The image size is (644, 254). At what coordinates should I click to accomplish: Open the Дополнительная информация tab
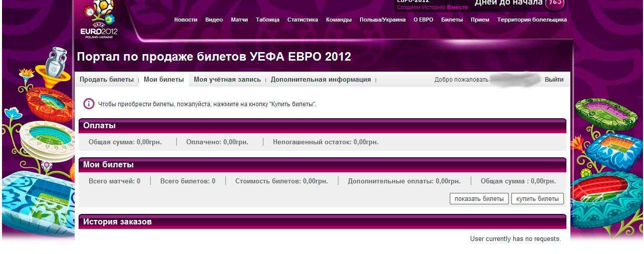(x=320, y=80)
